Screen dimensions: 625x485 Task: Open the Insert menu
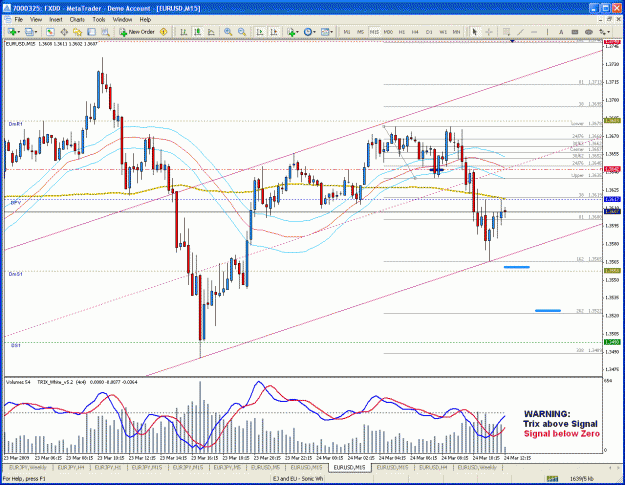tap(56, 20)
